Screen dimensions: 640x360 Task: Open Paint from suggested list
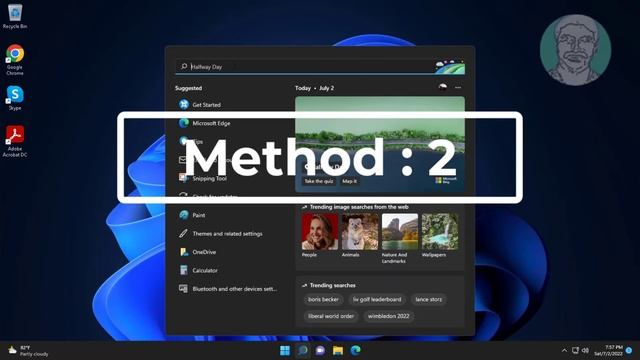point(229,215)
